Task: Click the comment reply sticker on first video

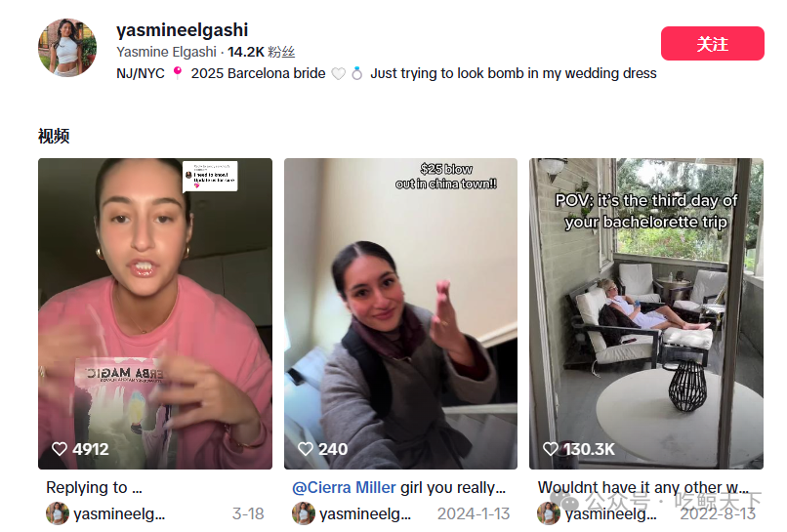Action: [x=210, y=176]
